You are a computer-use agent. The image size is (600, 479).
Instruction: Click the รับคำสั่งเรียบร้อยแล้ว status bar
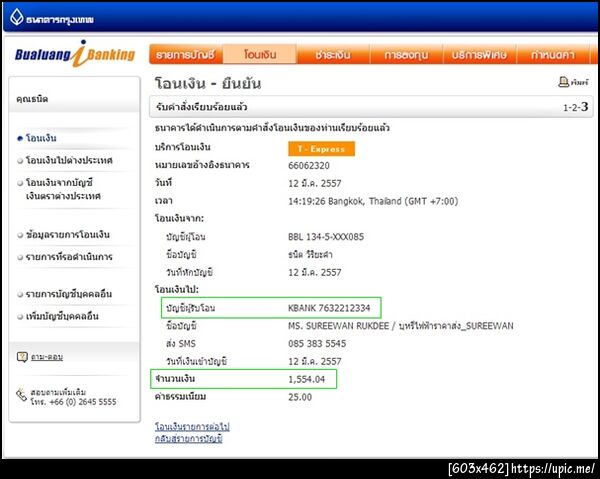point(371,107)
